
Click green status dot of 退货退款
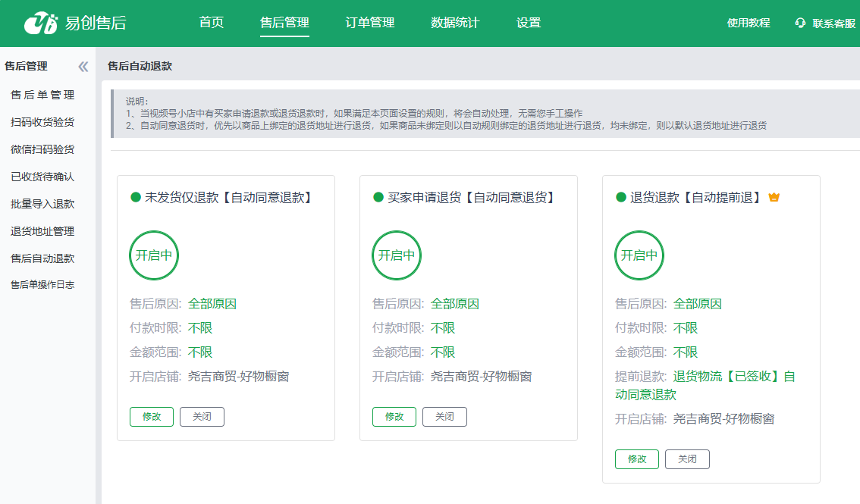[621, 198]
